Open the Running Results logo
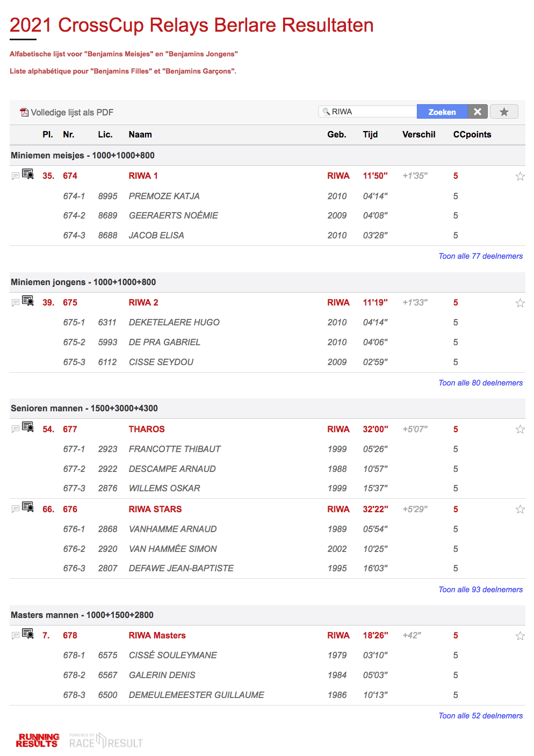The width and height of the screenshot is (534, 756). (x=38, y=740)
